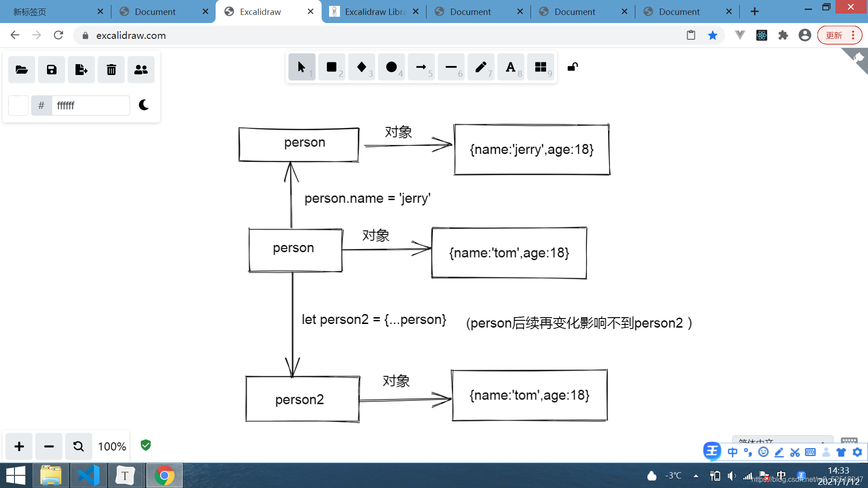868x488 pixels.
Task: Select the Ellipse tool
Action: point(391,67)
